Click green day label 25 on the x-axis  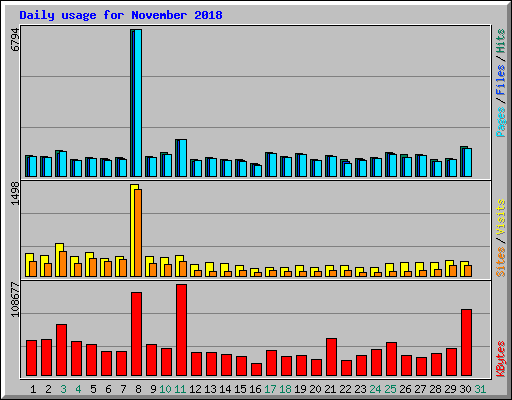(x=390, y=389)
